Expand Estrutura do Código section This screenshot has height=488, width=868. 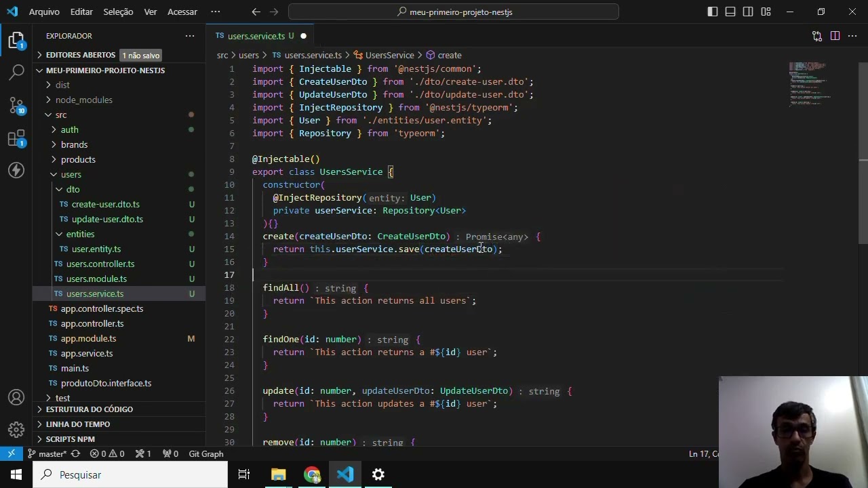click(119, 409)
